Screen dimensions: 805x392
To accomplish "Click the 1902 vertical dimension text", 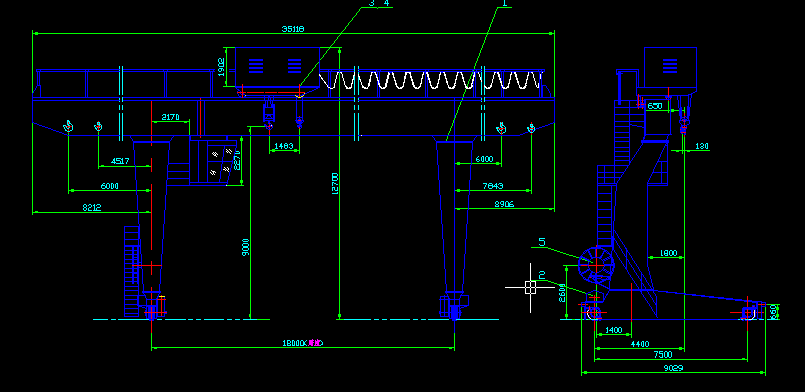I will [221, 67].
